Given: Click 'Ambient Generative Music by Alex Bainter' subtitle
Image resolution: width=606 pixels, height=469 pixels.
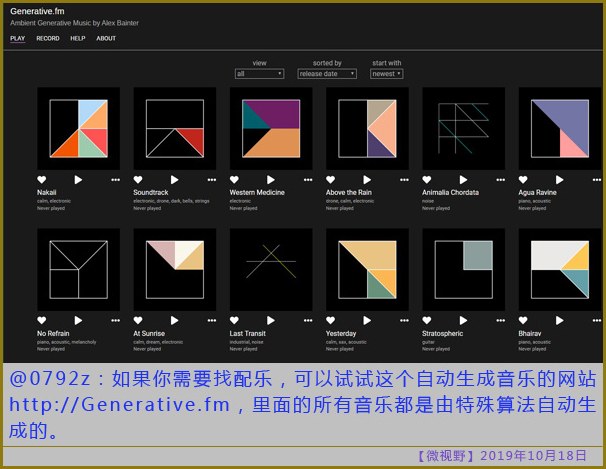Looking at the screenshot, I should (74, 23).
